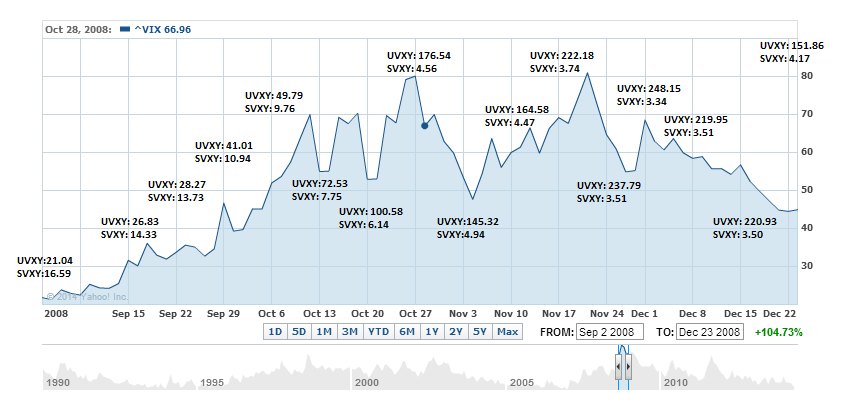Select the 6M time range
The image size is (842, 403).
tap(407, 332)
